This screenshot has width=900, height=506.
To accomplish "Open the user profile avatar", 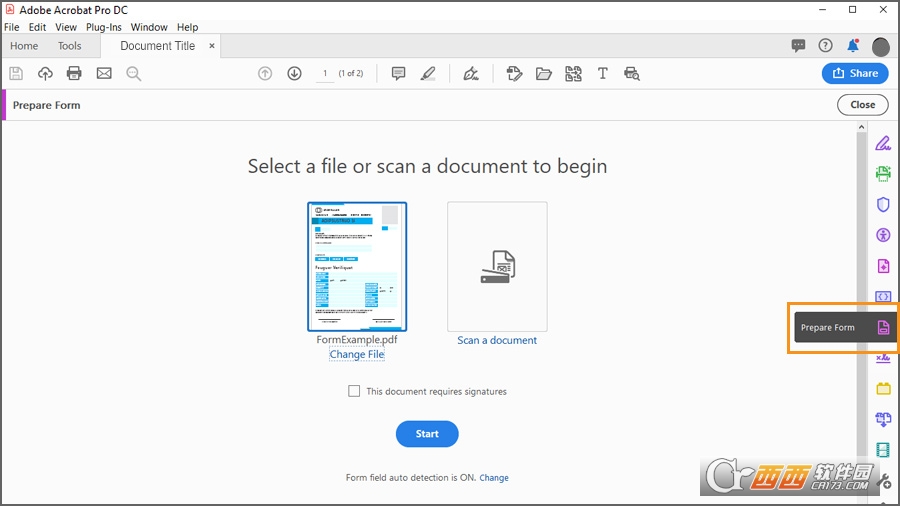I will [880, 46].
